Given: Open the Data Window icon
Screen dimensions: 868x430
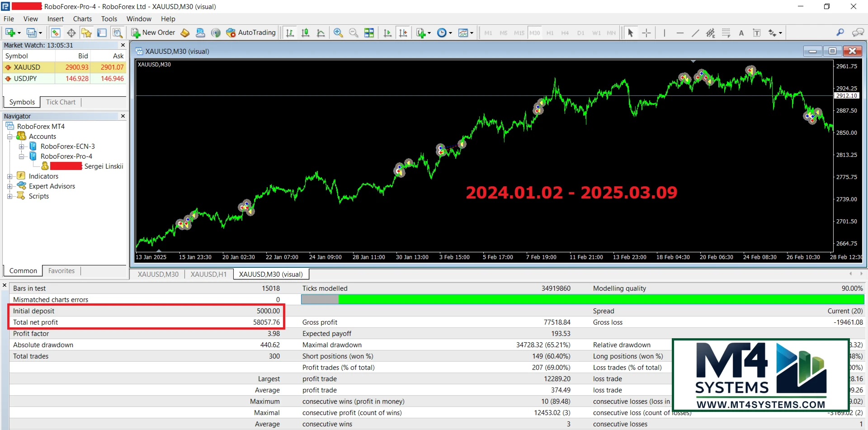Looking at the screenshot, I should 71,33.
